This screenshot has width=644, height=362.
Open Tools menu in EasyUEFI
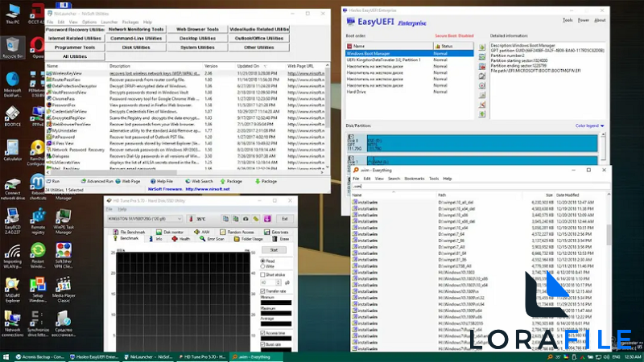568,20
